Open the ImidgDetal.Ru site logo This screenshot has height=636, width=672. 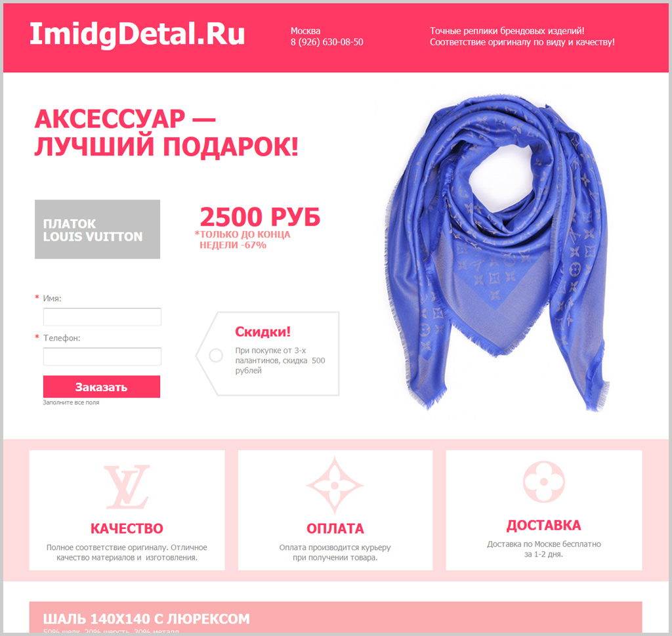point(137,34)
